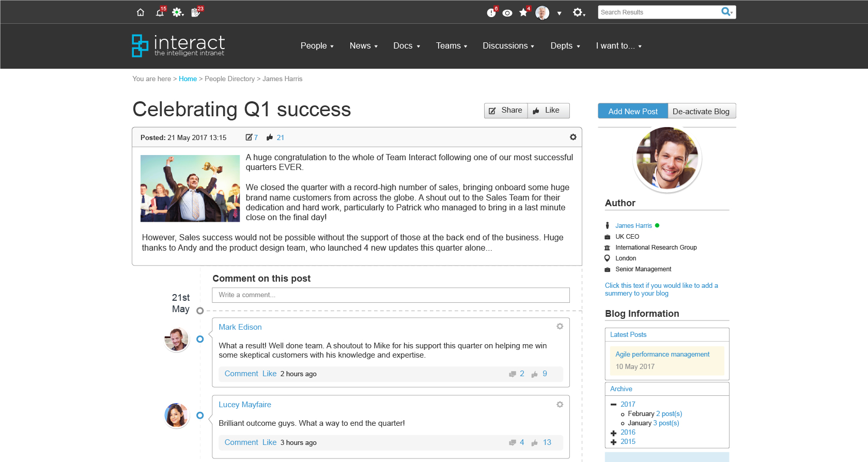This screenshot has width=868, height=462.
Task: Open the News menu
Action: pos(363,46)
